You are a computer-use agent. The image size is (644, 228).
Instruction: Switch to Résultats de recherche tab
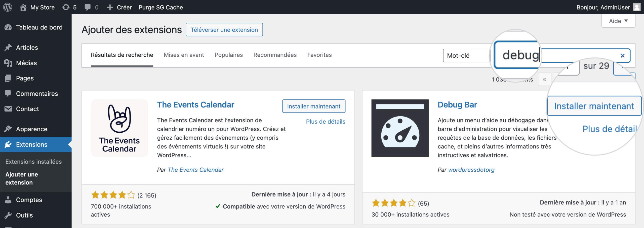[x=122, y=55]
